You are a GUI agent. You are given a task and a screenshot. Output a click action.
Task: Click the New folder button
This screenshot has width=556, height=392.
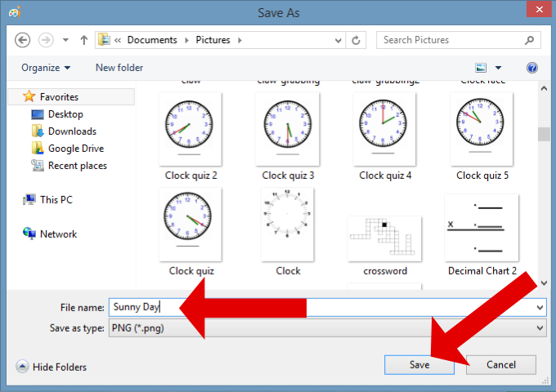pos(119,68)
